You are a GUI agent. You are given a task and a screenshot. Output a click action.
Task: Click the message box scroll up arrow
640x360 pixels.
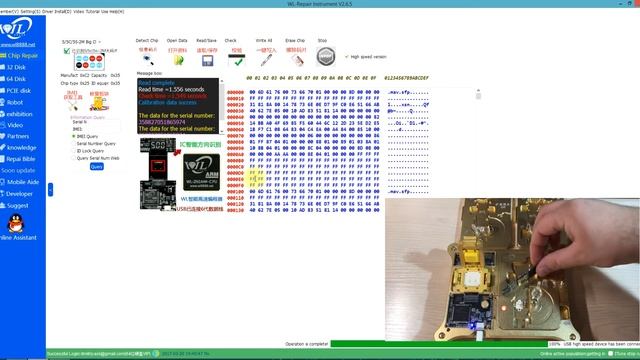tap(222, 81)
